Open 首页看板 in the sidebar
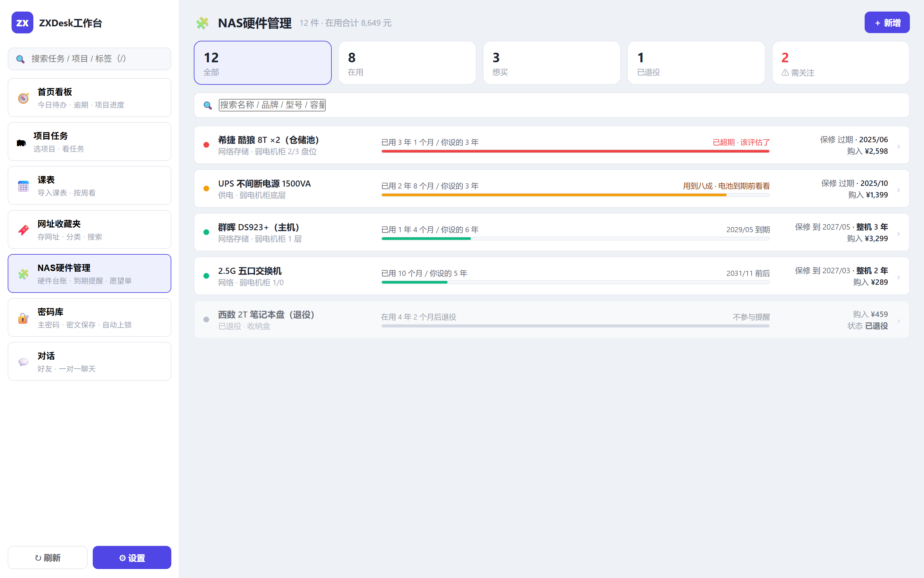The width and height of the screenshot is (924, 578). (89, 98)
